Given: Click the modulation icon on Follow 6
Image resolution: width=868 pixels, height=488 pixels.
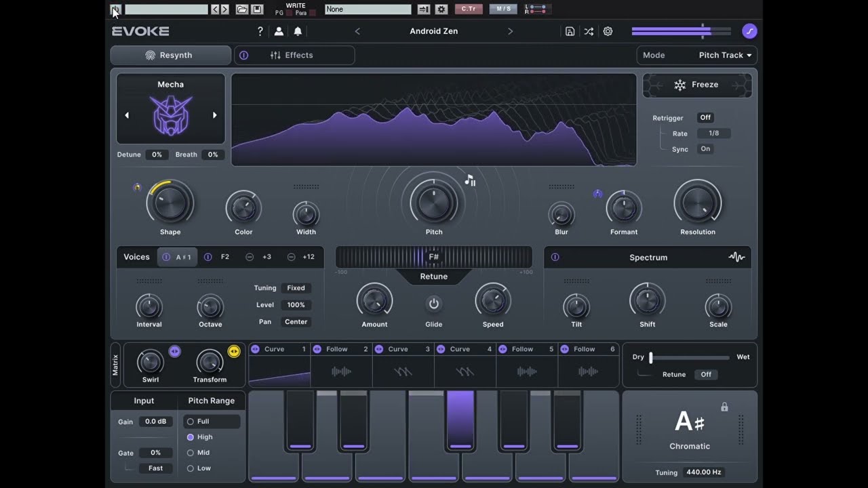Looking at the screenshot, I should [565, 349].
